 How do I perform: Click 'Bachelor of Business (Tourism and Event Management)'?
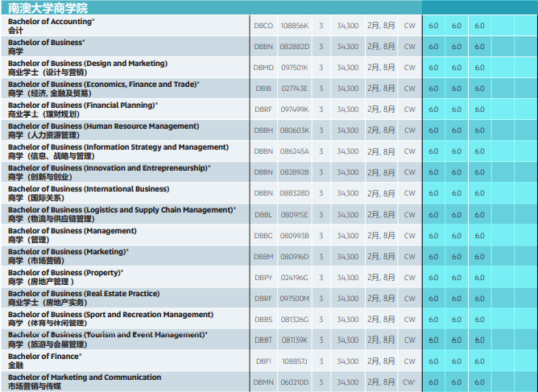[x=108, y=334]
